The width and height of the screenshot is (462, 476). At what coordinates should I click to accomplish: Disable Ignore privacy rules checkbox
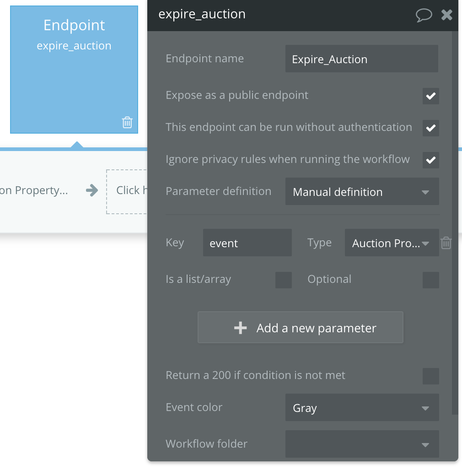[x=430, y=160]
